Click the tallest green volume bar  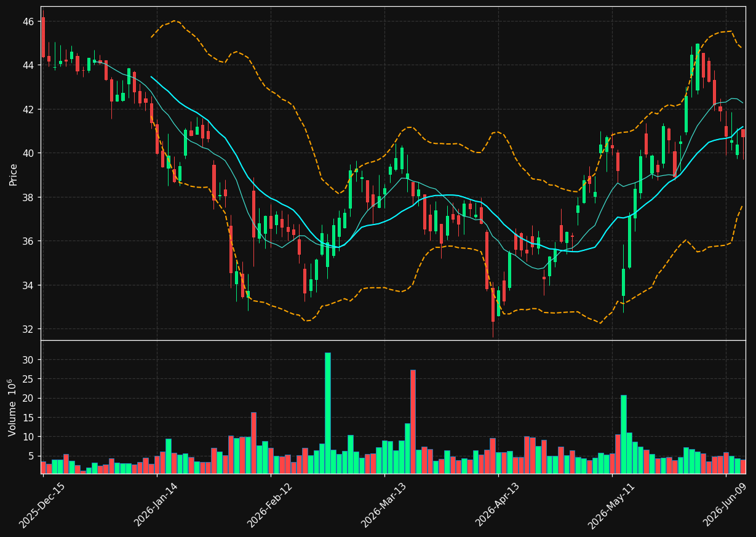tap(328, 413)
